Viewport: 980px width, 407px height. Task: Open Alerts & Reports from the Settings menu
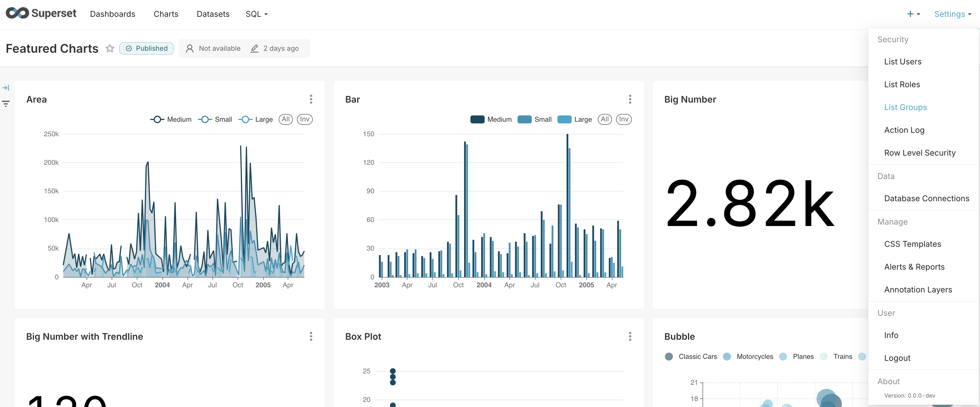(x=923, y=267)
